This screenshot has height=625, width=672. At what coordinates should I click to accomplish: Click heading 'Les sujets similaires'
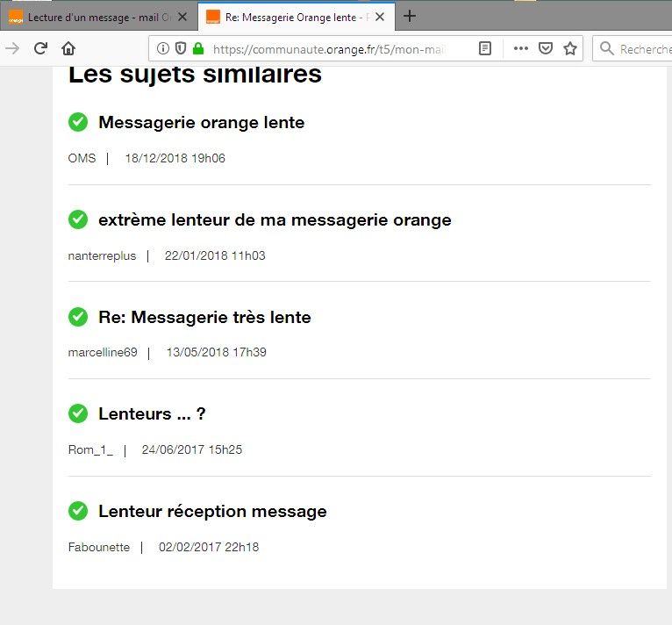tap(195, 75)
